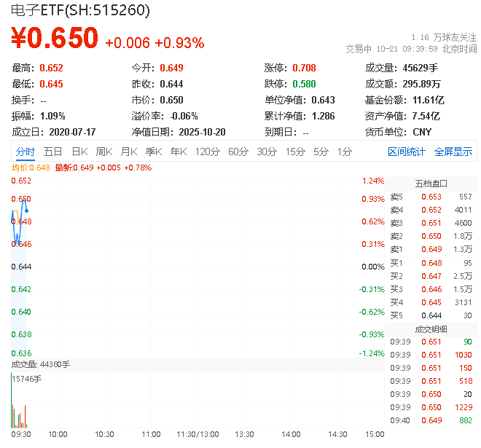481x448 pixels.
Task: Open the 季K chart tab
Action: [x=153, y=152]
